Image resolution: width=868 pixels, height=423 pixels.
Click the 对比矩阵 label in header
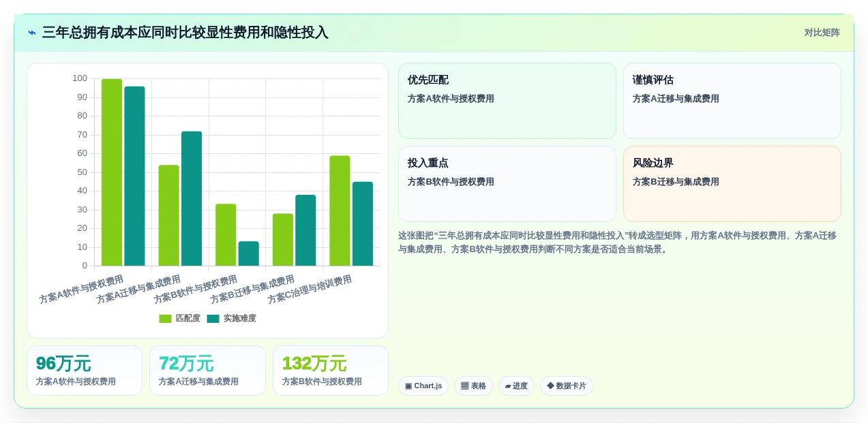pyautogui.click(x=822, y=33)
